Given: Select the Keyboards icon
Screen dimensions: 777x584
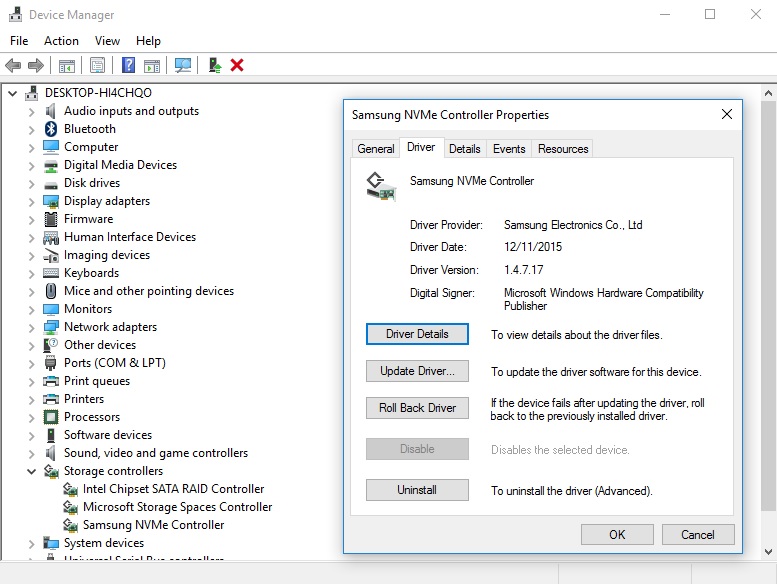Looking at the screenshot, I should pyautogui.click(x=51, y=273).
